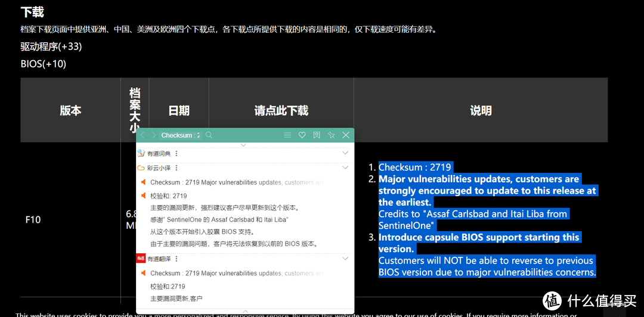This screenshot has width=644, height=317.
Task: Click highlighted text "Checksum : 2719" in description
Action: pos(415,167)
